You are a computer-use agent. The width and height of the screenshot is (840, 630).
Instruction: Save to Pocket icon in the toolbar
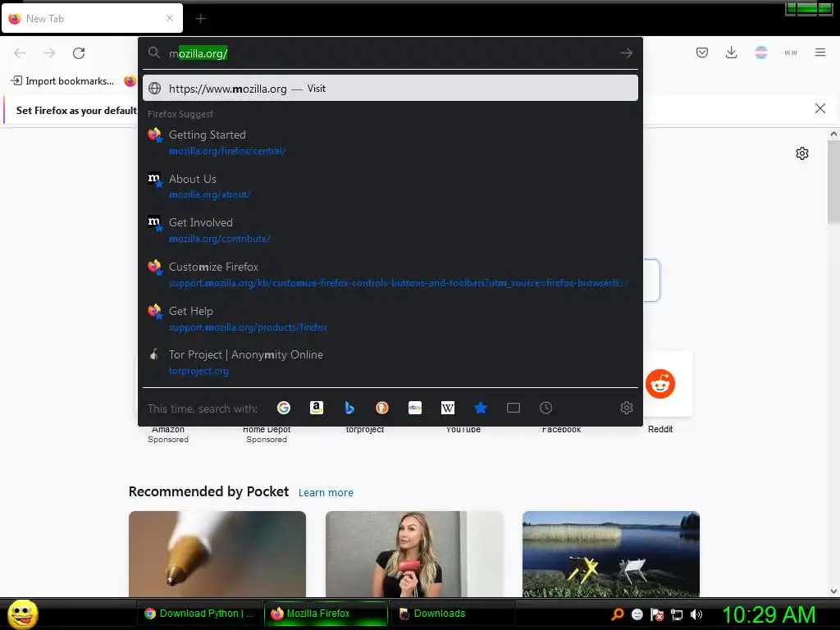pyautogui.click(x=702, y=52)
